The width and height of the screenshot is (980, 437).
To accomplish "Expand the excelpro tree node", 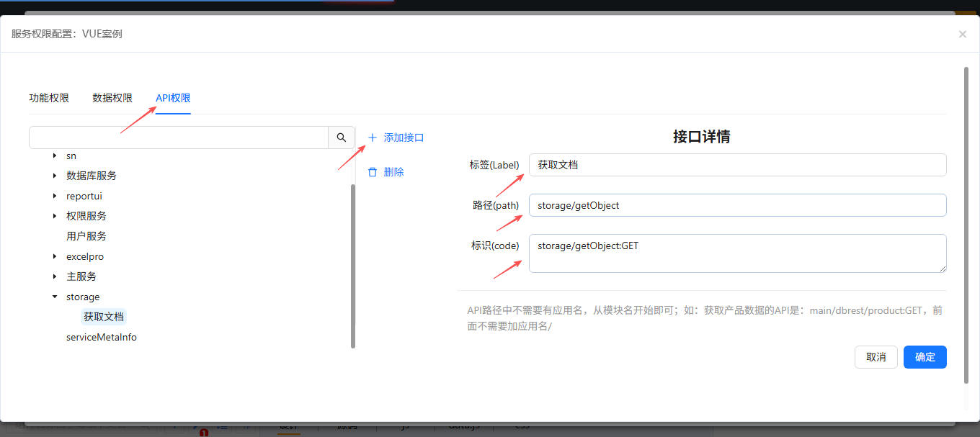I will pyautogui.click(x=55, y=256).
